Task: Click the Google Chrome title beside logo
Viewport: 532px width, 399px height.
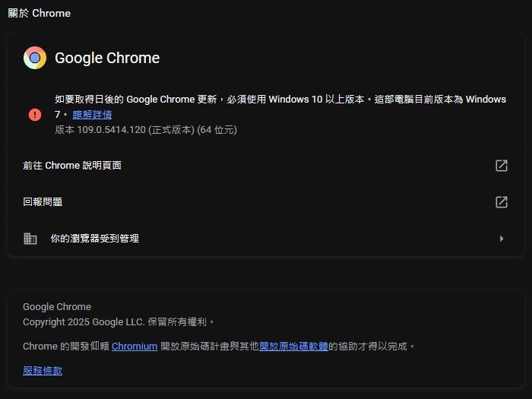Action: tap(107, 59)
